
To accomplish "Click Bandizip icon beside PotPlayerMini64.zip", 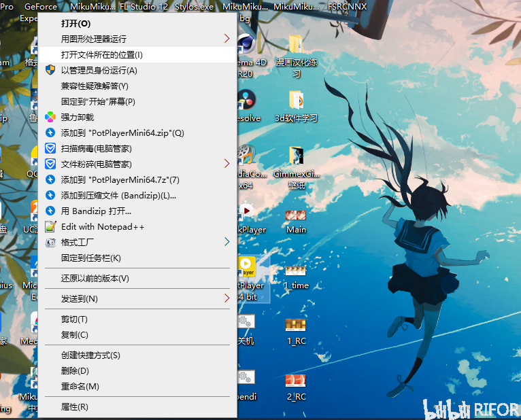I will pyautogui.click(x=50, y=133).
